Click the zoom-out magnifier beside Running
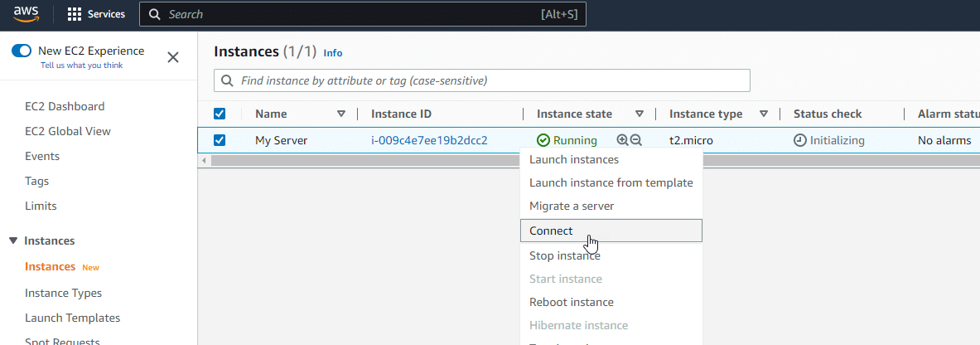980x345 pixels. pos(635,140)
